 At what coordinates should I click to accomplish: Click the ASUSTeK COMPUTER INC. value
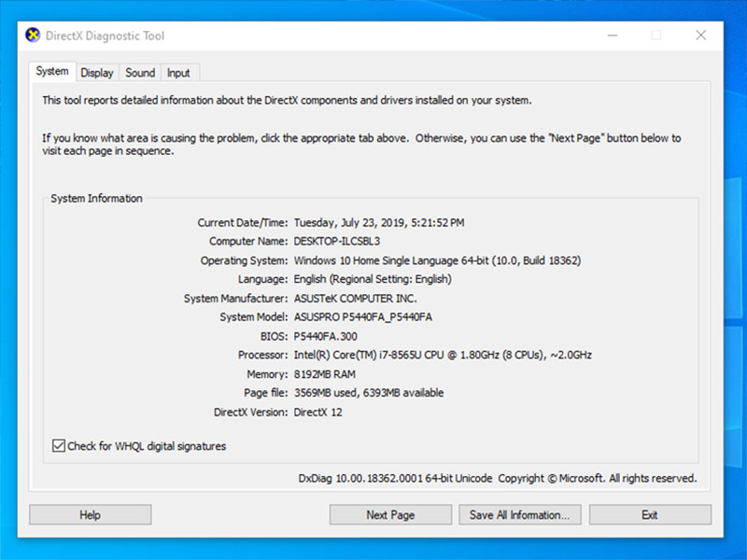click(x=356, y=299)
